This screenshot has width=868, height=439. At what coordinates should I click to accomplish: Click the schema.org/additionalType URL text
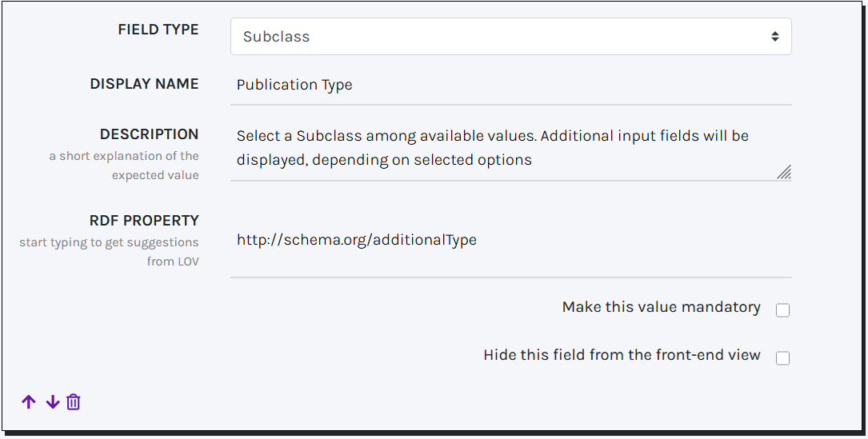pyautogui.click(x=357, y=240)
